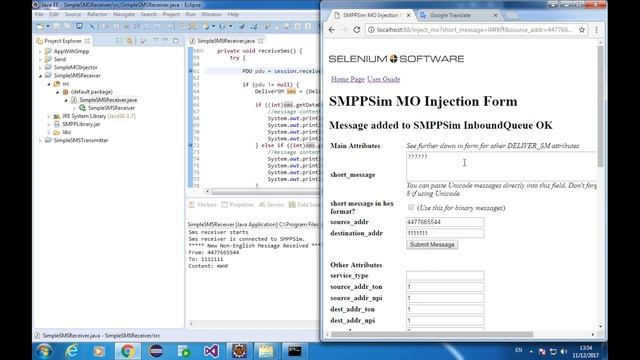
Task: Open the Window menu in Eclipse
Action: tap(211, 14)
